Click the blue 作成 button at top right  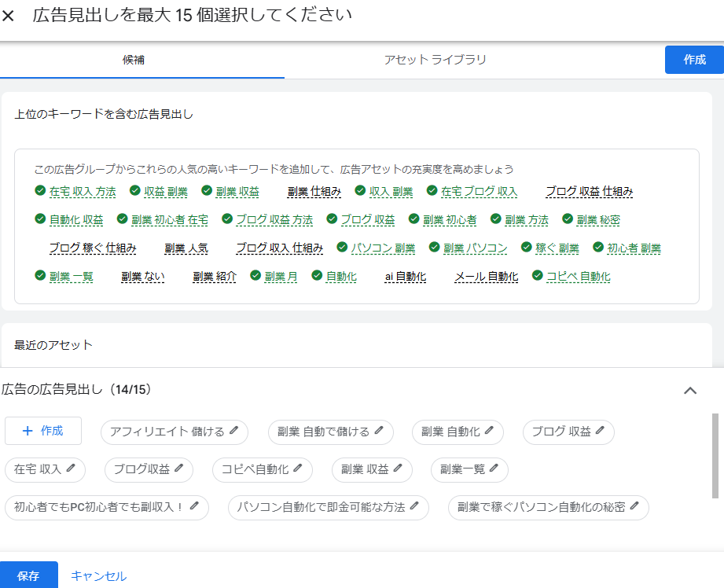pos(694,60)
